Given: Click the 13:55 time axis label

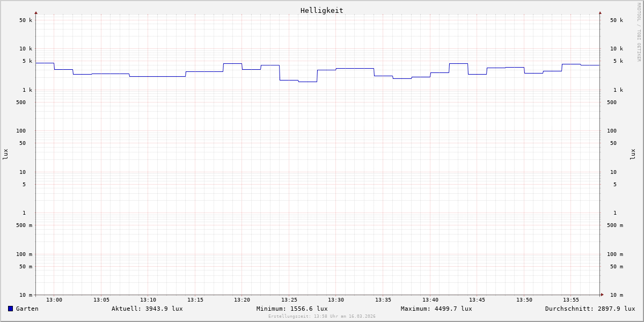Looking at the screenshot, I should pos(571,300).
